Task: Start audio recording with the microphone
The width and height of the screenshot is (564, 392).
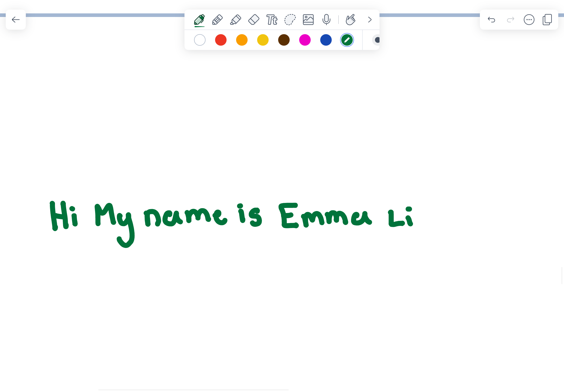Action: click(326, 20)
